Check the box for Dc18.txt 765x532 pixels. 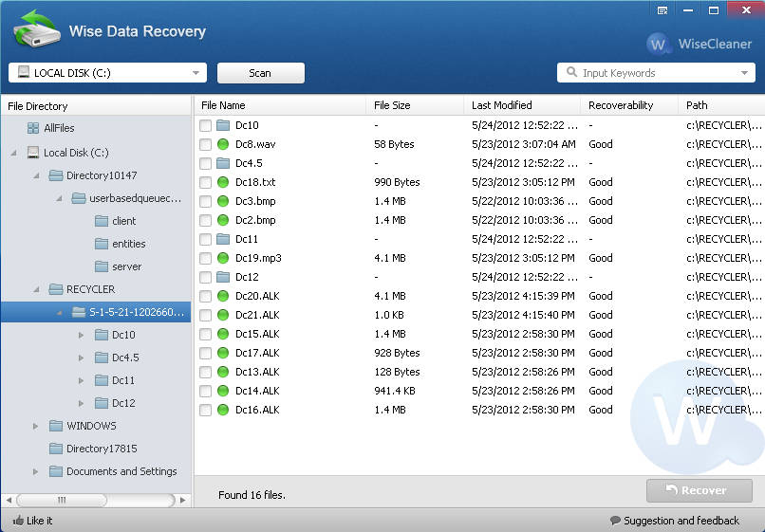[x=205, y=182]
